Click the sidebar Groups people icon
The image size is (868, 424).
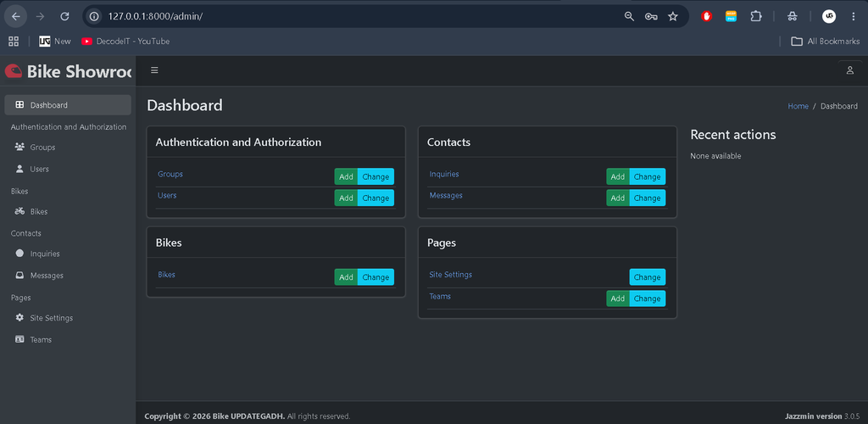coord(20,147)
